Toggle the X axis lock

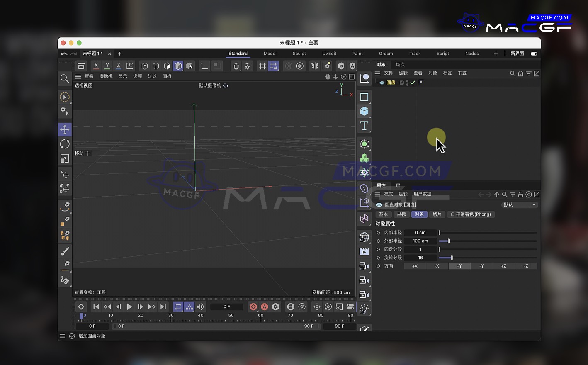[96, 66]
